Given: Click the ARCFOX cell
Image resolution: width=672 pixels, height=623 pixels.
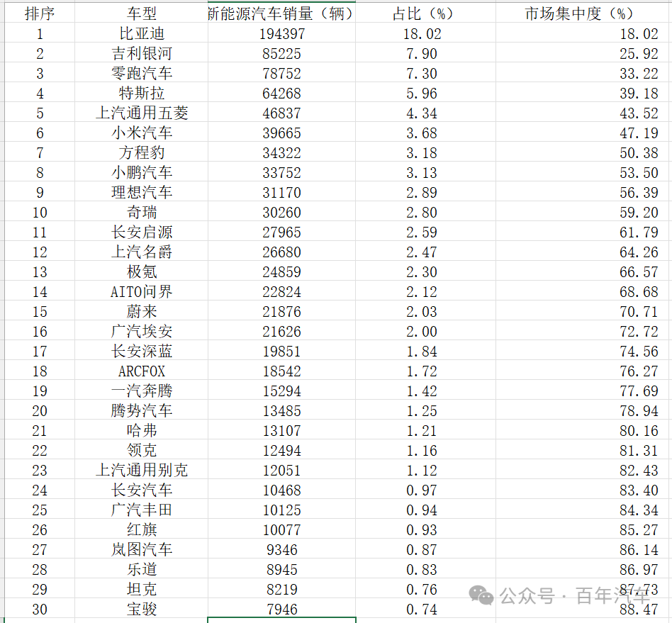Looking at the screenshot, I should coord(142,371).
